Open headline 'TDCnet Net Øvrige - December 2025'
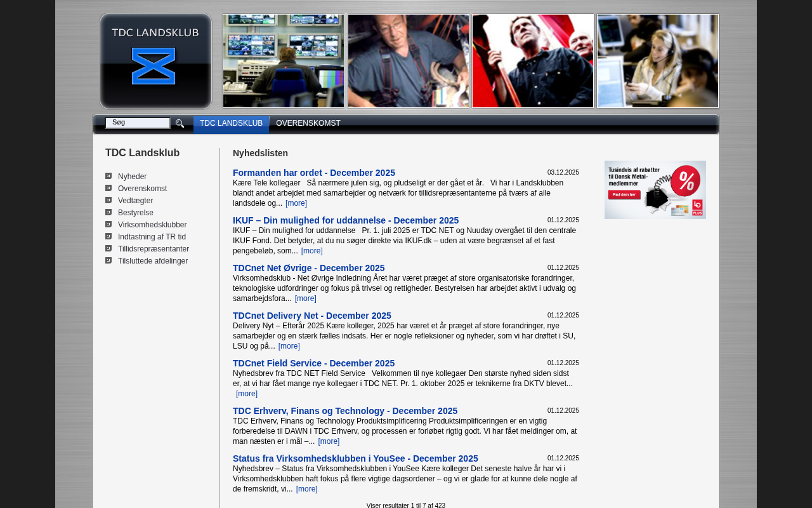This screenshot has width=812, height=508. tap(309, 268)
